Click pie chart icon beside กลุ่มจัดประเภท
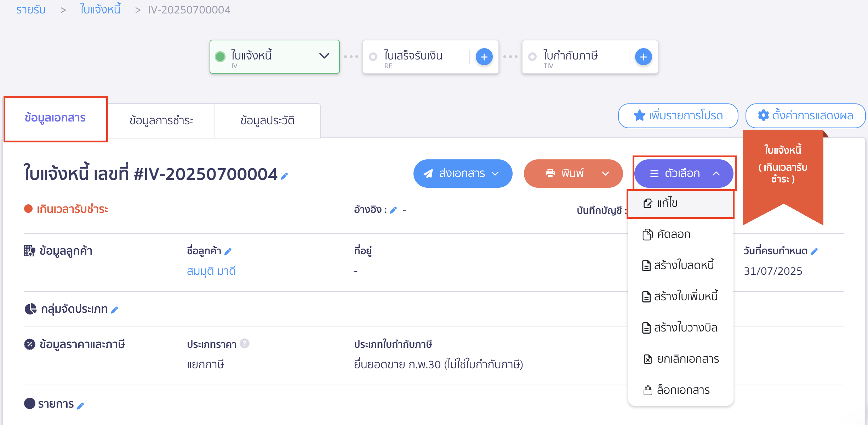 click(30, 309)
